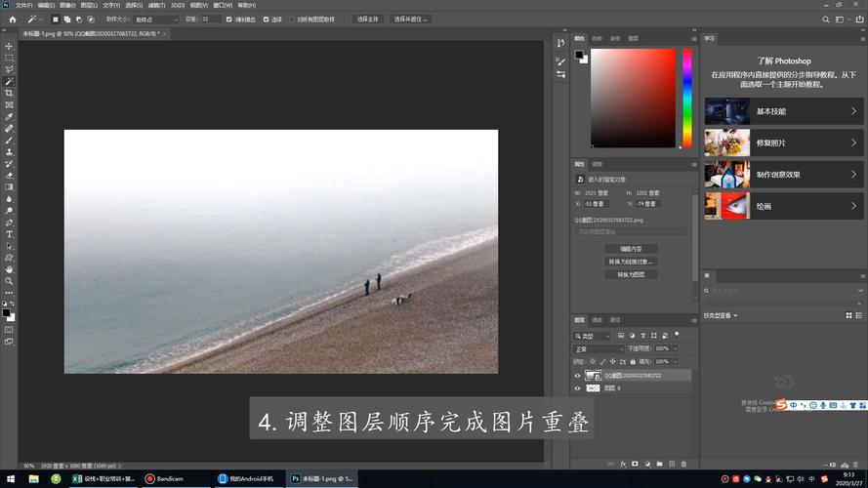Screen dimensions: 868x488
Task: Select the Rectangular Marquee tool
Action: [x=9, y=58]
